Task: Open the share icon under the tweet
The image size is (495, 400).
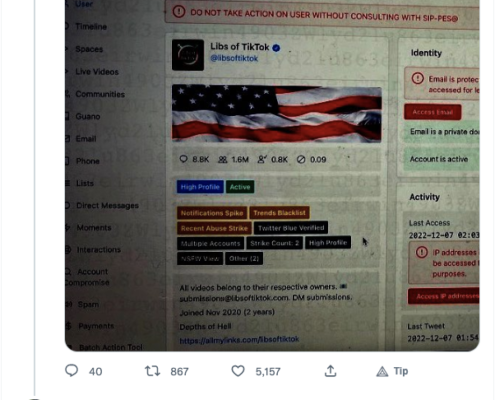Action: point(330,371)
